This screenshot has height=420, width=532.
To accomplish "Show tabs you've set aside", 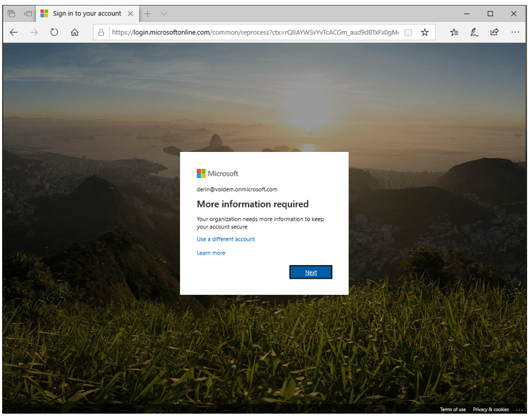I will click(12, 13).
